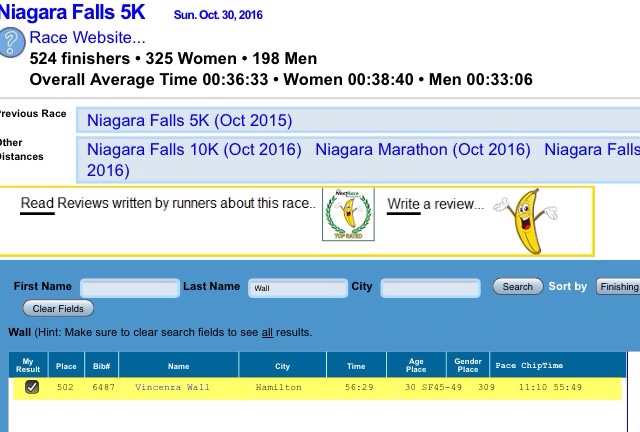Open Niagara Falls 5K (Oct 2015) previous race
This screenshot has height=432, width=640.
(190, 120)
